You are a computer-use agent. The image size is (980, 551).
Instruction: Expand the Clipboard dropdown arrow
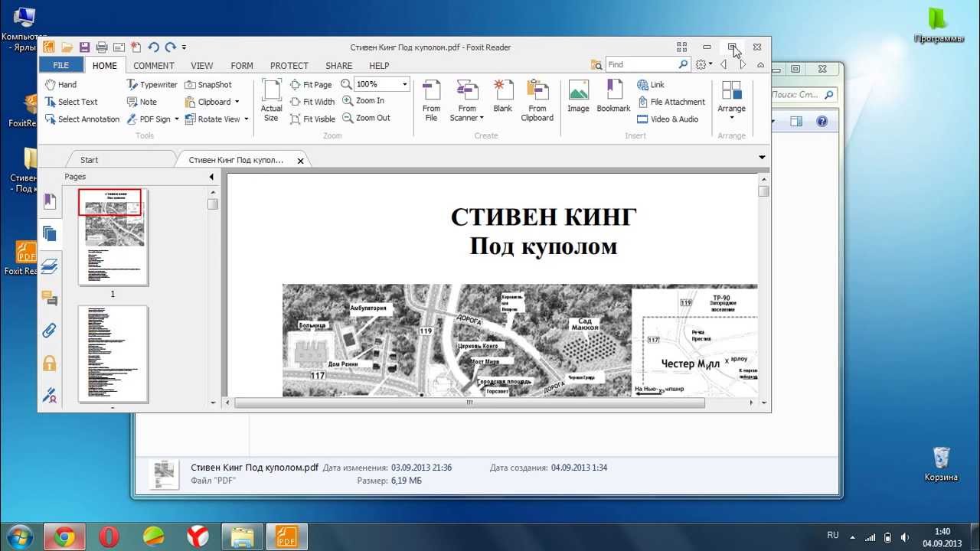(237, 102)
